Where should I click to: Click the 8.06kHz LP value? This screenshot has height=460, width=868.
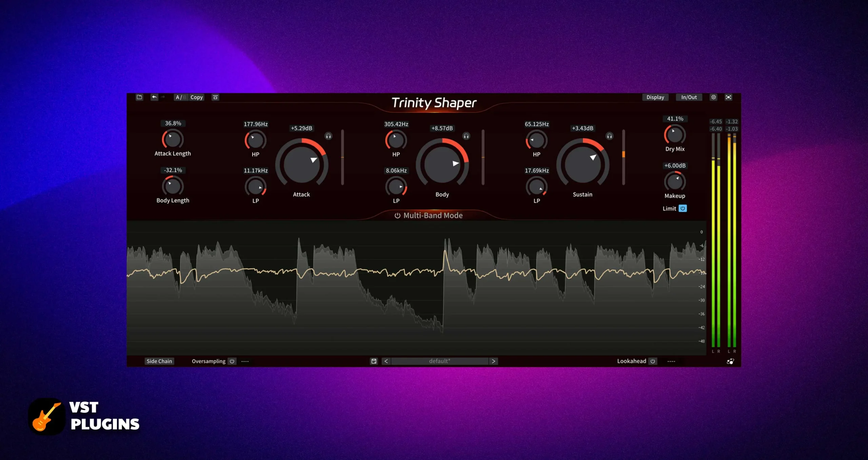pos(396,171)
